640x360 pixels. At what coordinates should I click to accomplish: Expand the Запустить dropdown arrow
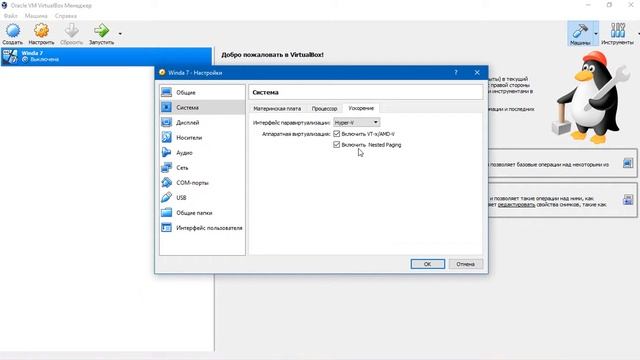click(120, 33)
